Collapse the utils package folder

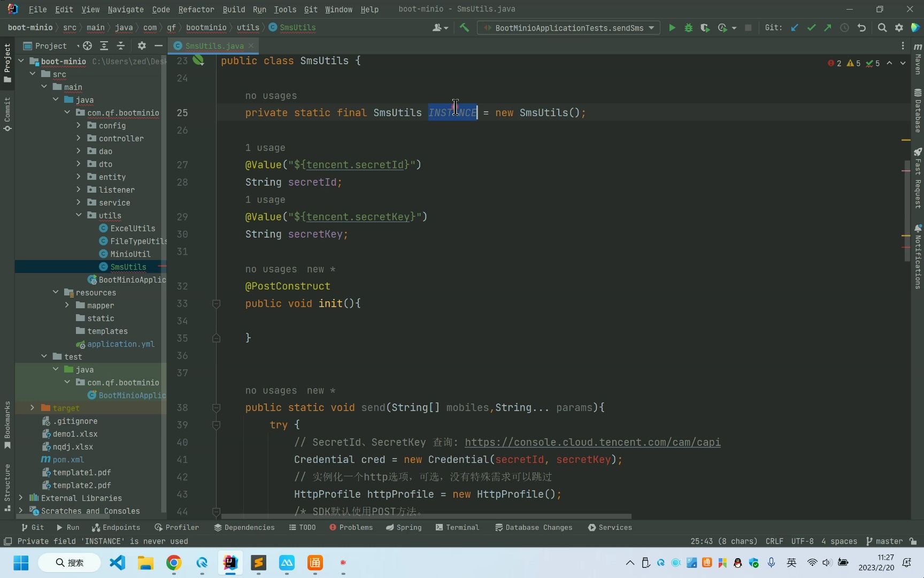(x=79, y=215)
